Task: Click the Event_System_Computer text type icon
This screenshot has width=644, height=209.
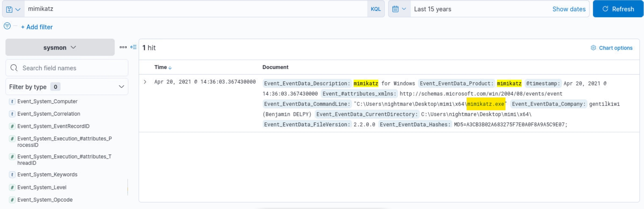Action: (12, 102)
